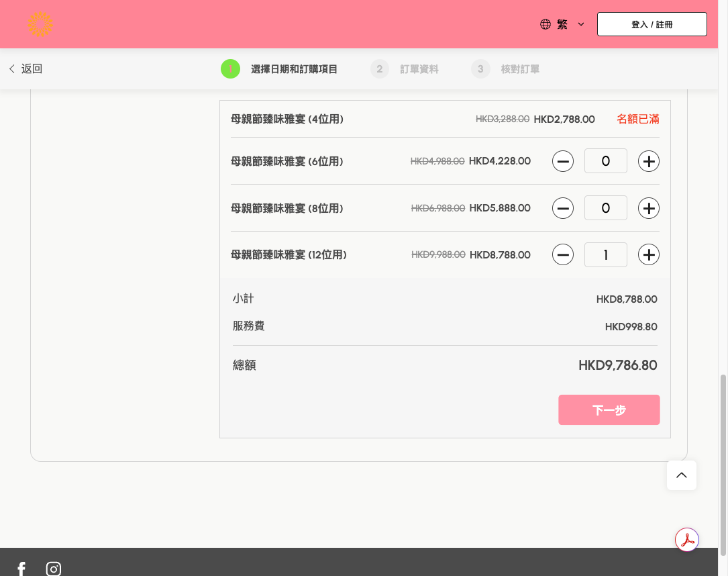Click total amount HKD9,786.80
Screen dimensions: 728x576
pyautogui.click(x=617, y=365)
